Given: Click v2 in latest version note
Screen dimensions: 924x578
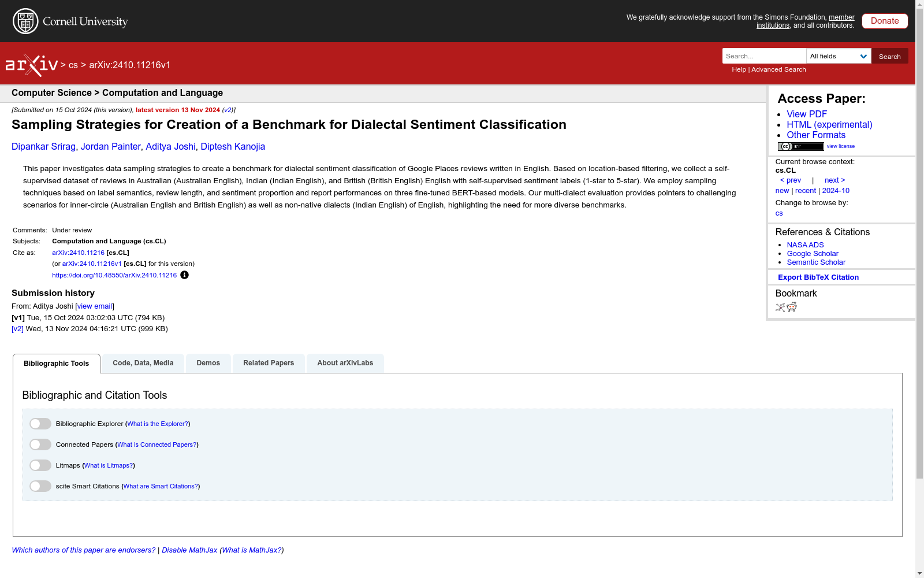Looking at the screenshot, I should (228, 110).
